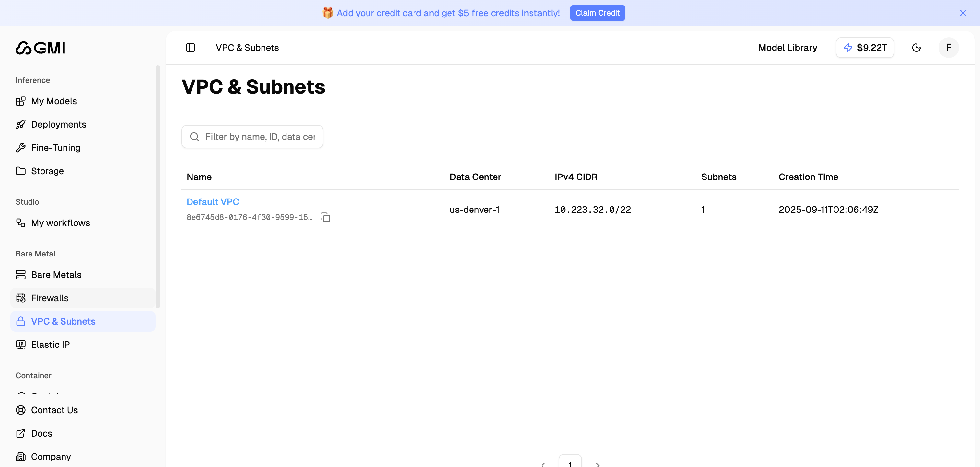
Task: Copy the Default VPC ID
Action: [x=325, y=217]
